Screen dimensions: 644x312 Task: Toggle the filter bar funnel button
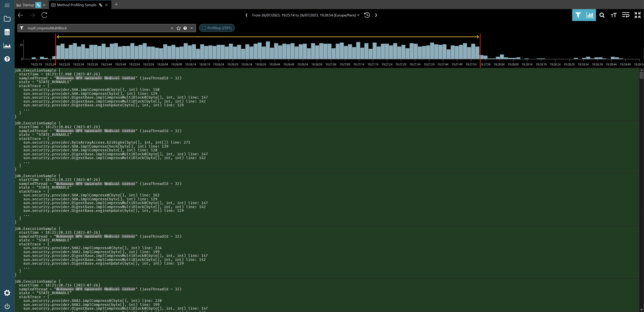coord(578,15)
